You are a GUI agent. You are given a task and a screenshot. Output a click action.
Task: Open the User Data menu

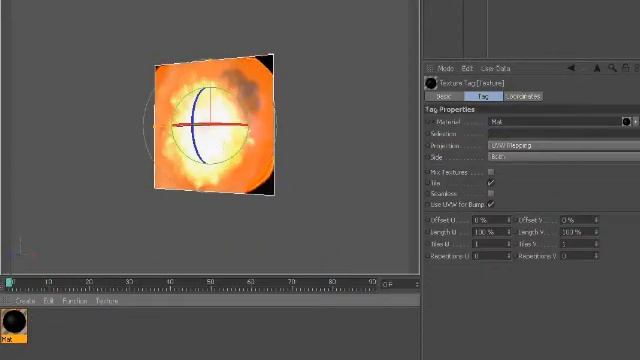(496, 68)
